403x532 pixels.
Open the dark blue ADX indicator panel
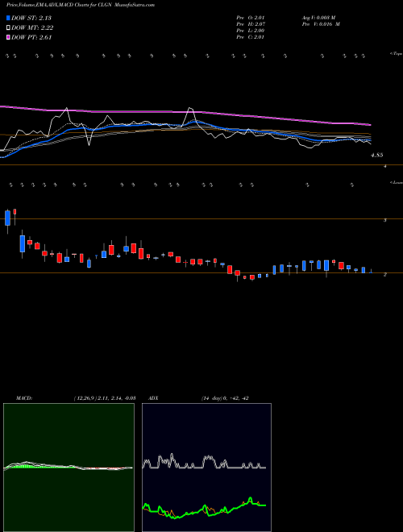point(206,468)
